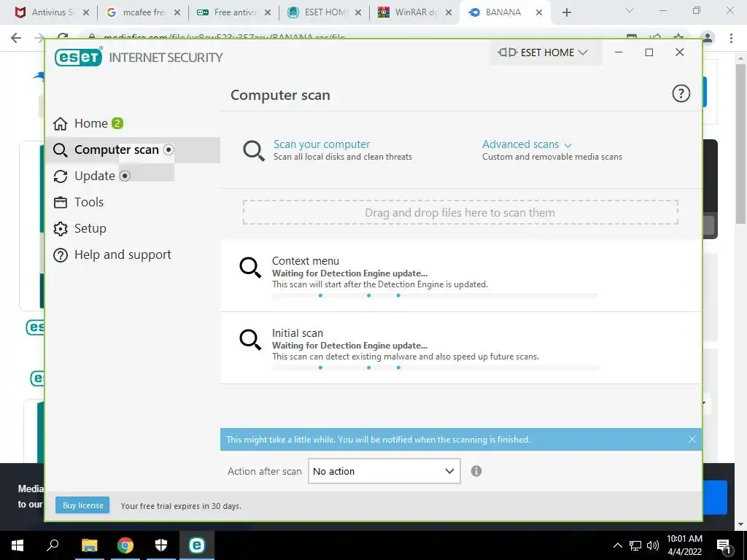Click the Initial scan progress bar

[435, 367]
